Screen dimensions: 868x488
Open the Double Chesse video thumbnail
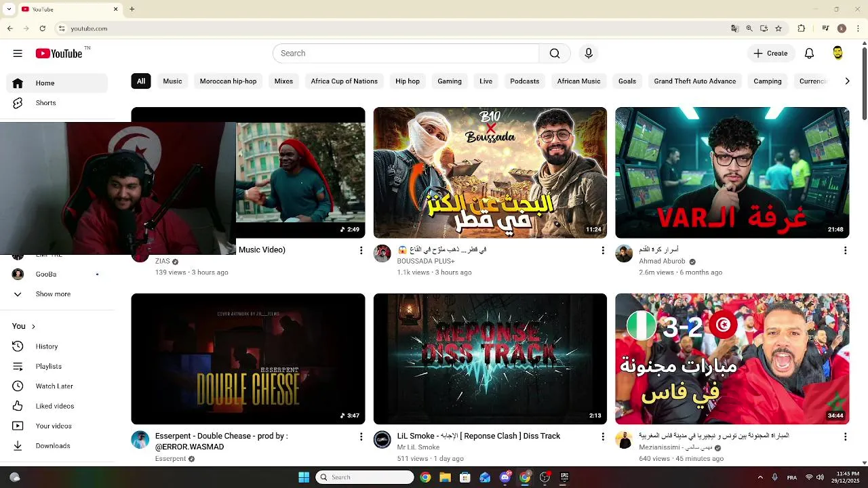(x=248, y=359)
